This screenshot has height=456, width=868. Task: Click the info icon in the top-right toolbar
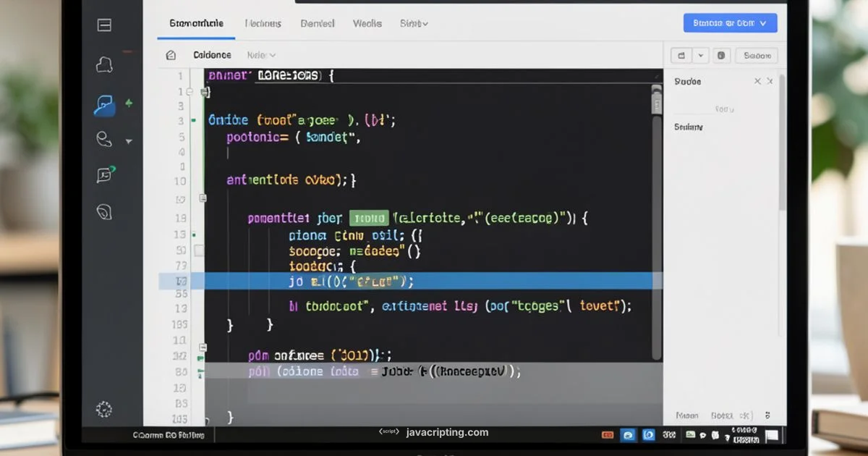[x=720, y=54]
